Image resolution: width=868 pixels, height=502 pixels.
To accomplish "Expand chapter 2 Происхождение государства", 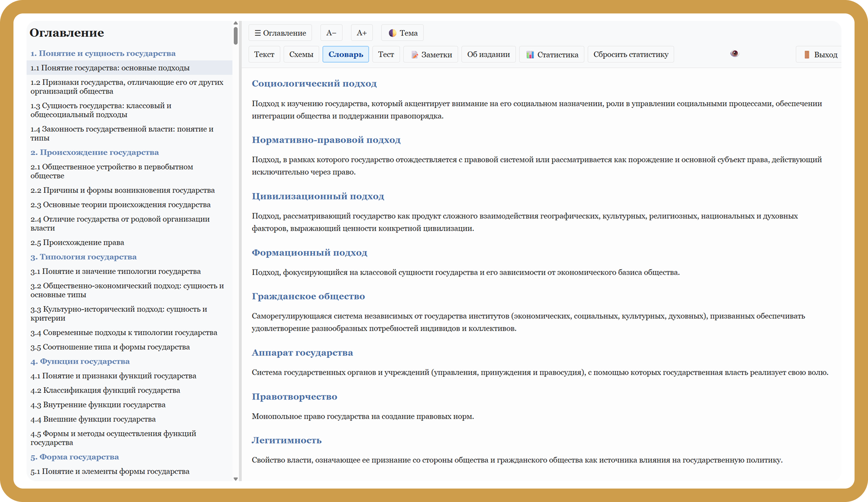I will [x=95, y=152].
